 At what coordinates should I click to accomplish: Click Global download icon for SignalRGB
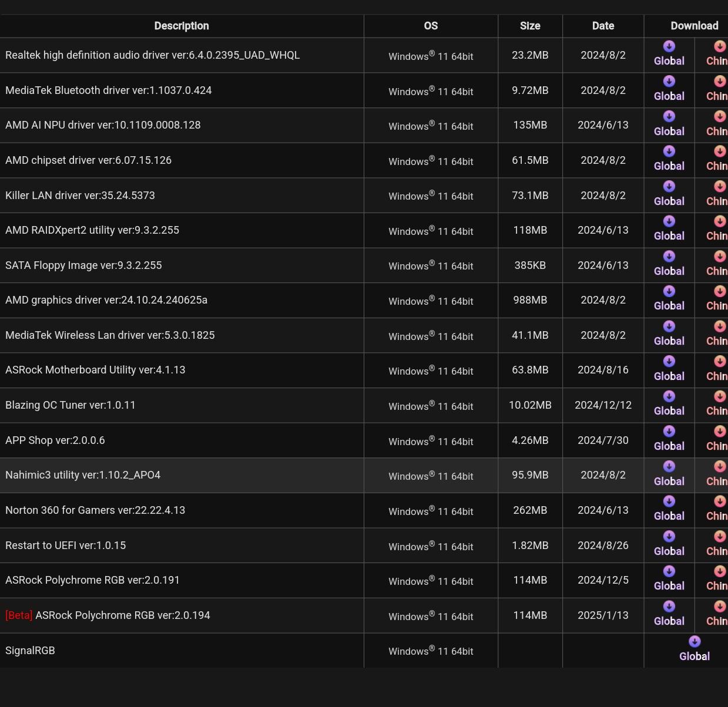pos(694,649)
